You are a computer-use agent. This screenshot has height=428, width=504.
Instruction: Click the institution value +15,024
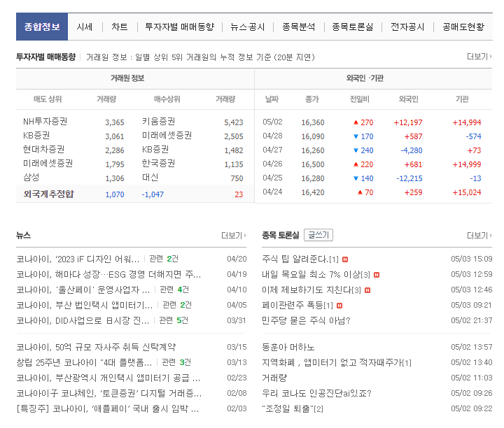[467, 192]
